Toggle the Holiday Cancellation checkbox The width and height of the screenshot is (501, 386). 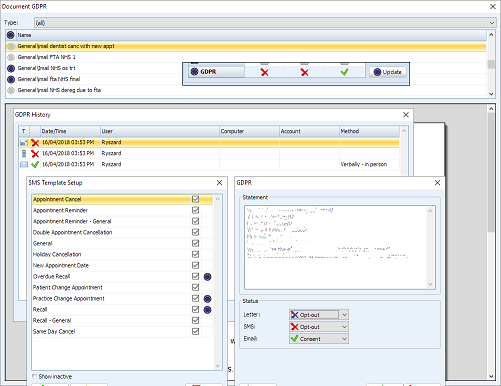[x=195, y=254]
